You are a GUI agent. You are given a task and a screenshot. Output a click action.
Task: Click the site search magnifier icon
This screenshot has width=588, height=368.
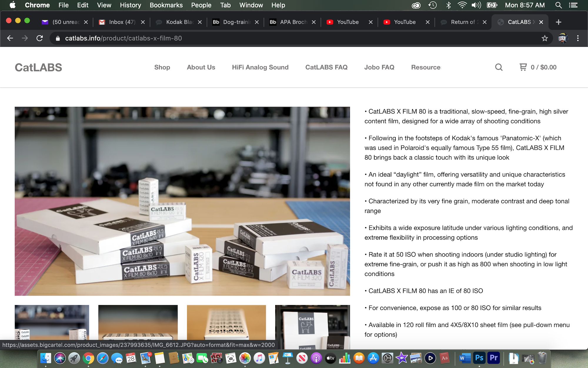(499, 67)
